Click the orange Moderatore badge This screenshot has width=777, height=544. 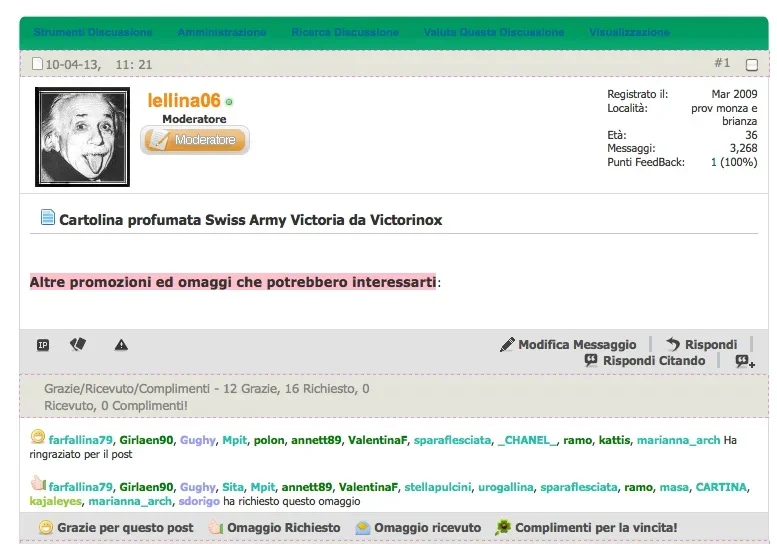pos(195,140)
